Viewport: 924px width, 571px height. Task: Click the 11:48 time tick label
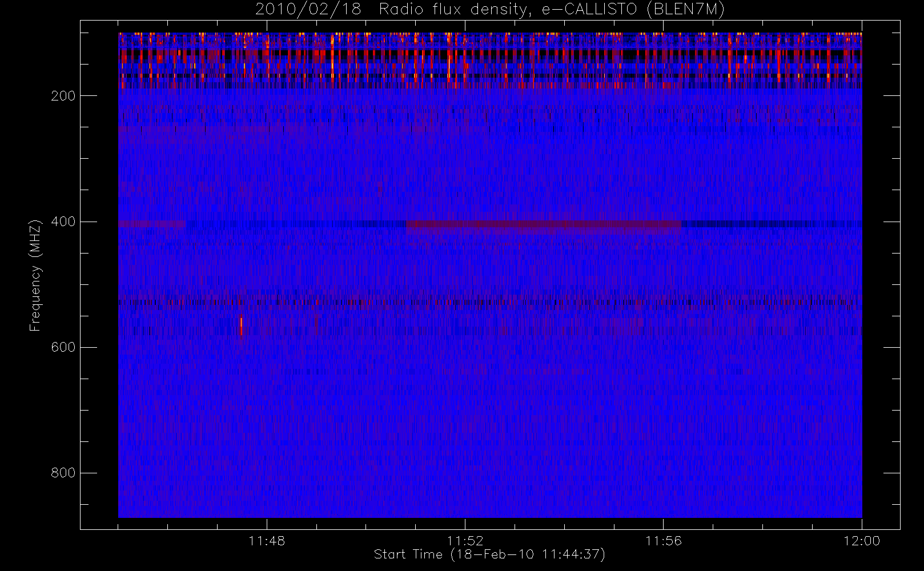pyautogui.click(x=267, y=541)
